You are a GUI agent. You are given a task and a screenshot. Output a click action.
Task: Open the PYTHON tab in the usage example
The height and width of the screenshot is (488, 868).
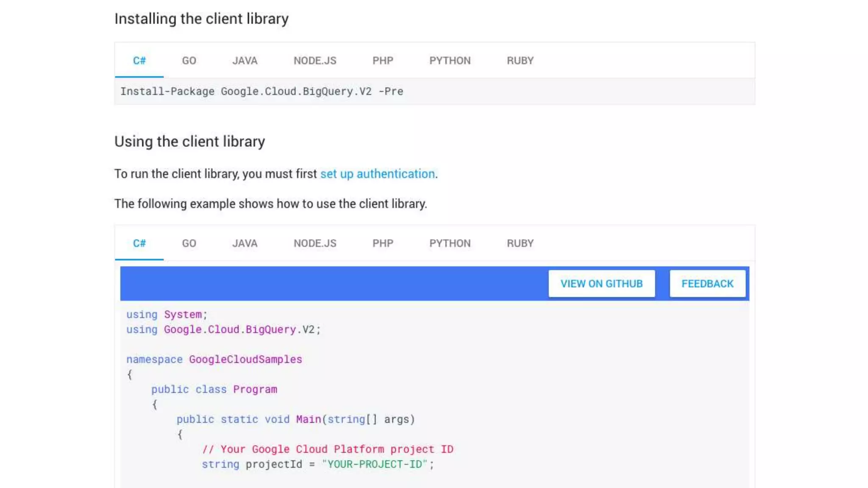450,244
